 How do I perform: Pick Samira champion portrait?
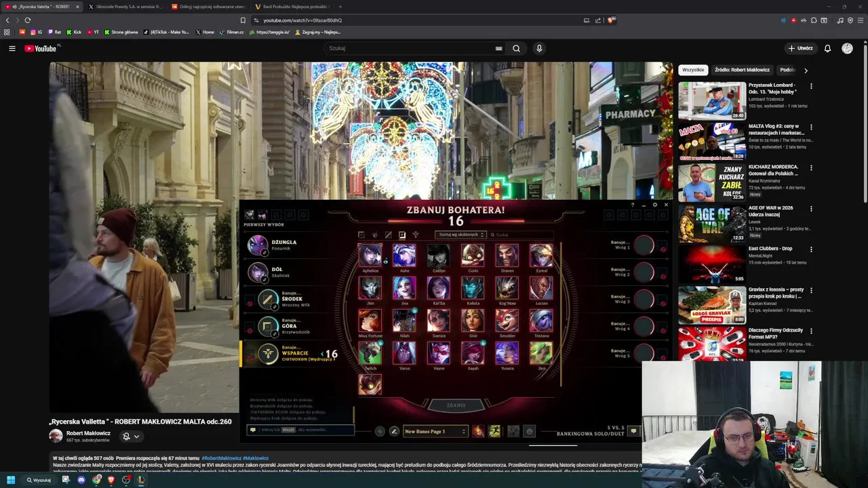click(439, 321)
